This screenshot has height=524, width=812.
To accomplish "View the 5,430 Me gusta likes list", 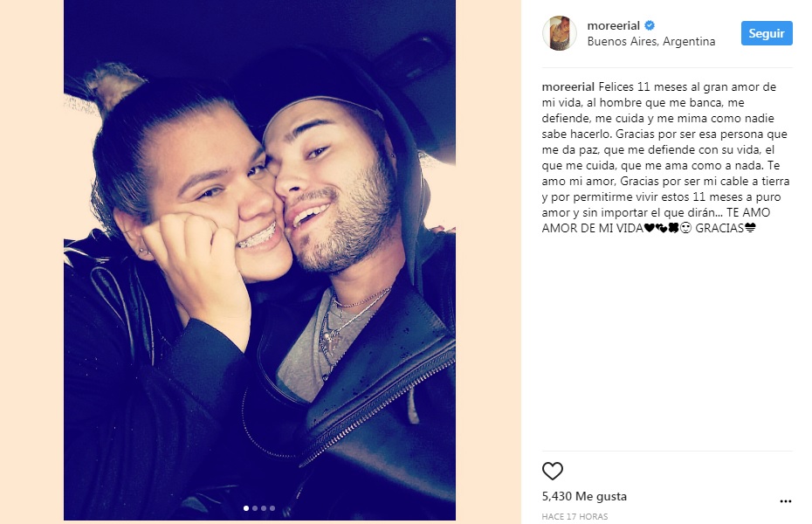I will 584,496.
